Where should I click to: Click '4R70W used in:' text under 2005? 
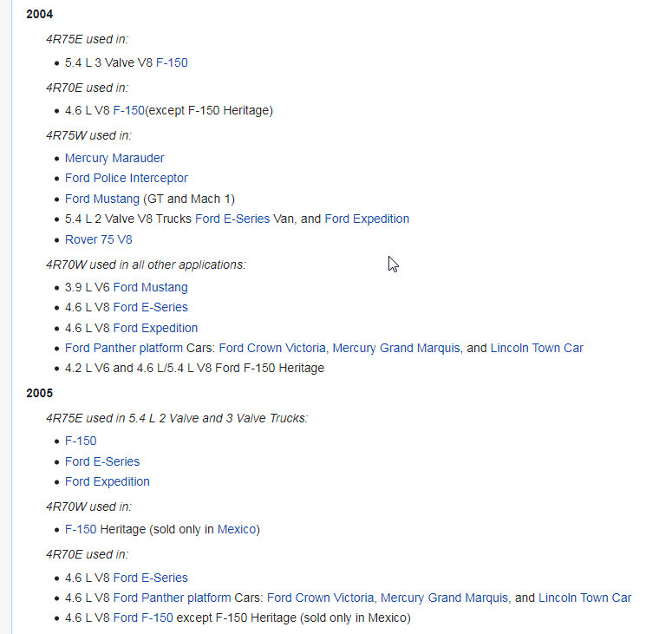coord(88,507)
